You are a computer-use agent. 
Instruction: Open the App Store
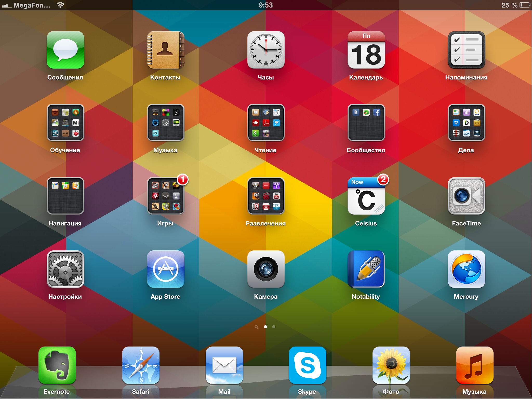[x=166, y=269]
